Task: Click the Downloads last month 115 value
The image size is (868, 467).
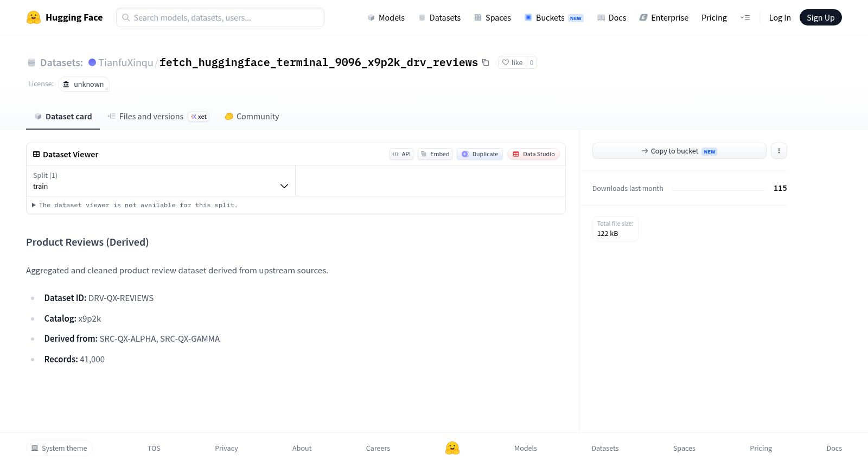Action: pyautogui.click(x=780, y=188)
